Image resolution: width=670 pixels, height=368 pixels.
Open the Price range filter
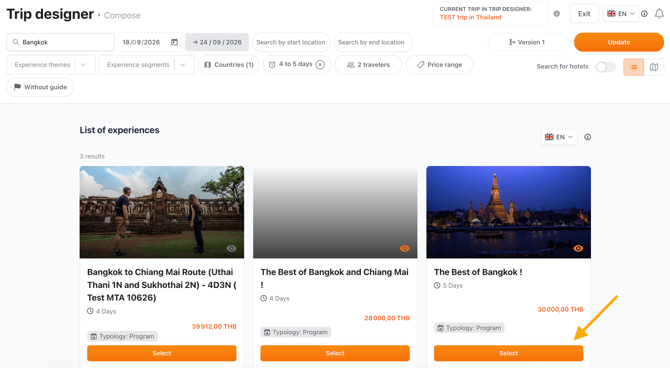tap(439, 65)
